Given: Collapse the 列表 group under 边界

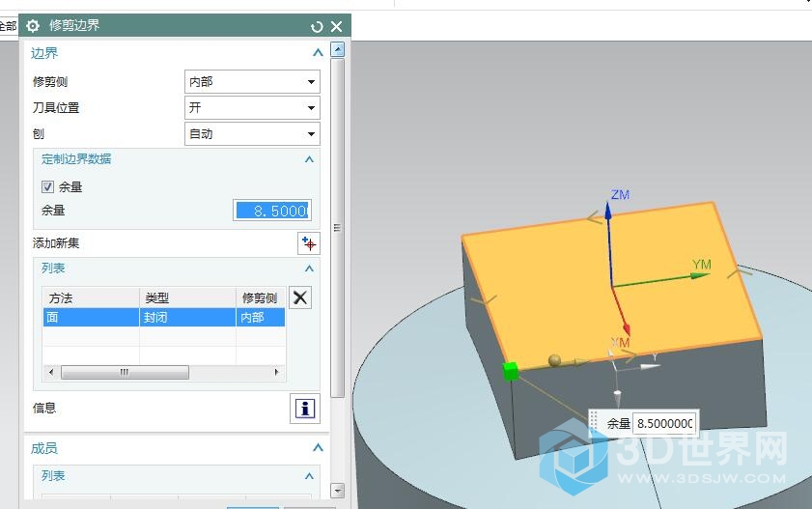Looking at the screenshot, I should tap(309, 269).
